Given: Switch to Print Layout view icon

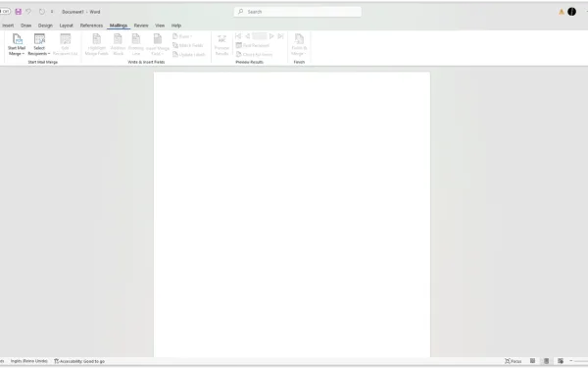Looking at the screenshot, I should 547,361.
